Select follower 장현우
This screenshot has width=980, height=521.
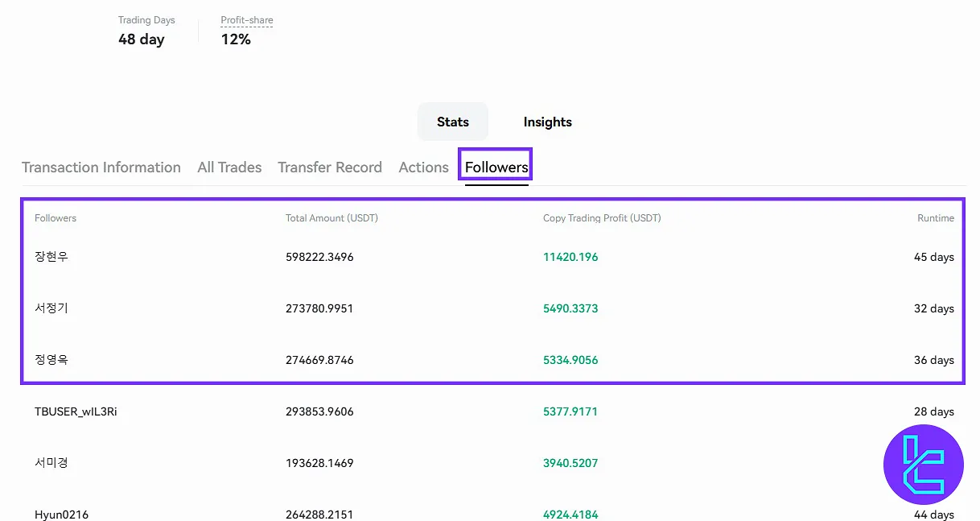point(51,257)
